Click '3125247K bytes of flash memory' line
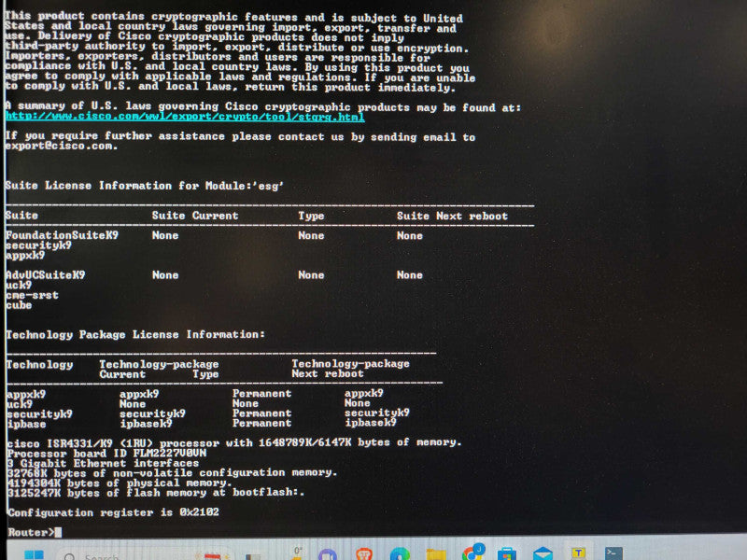 (x=156, y=493)
